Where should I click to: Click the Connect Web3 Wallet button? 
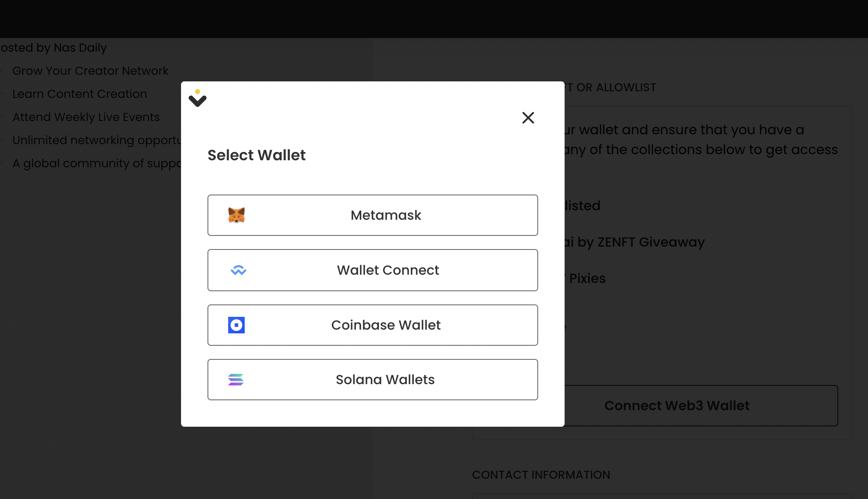pyautogui.click(x=701, y=406)
